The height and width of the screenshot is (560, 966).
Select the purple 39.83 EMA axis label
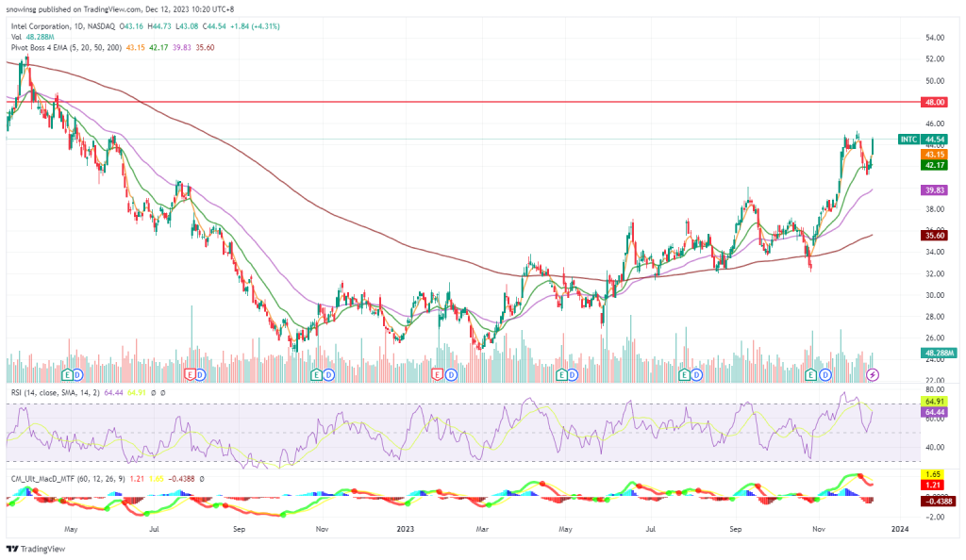pos(934,190)
